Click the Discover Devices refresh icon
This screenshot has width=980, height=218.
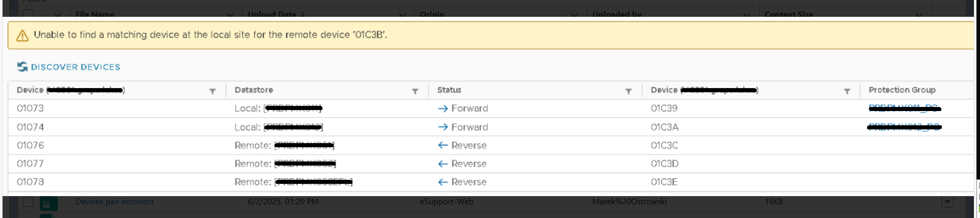(22, 67)
